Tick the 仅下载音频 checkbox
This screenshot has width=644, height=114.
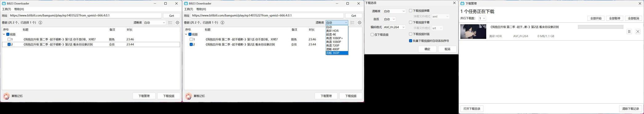pyautogui.click(x=372, y=35)
